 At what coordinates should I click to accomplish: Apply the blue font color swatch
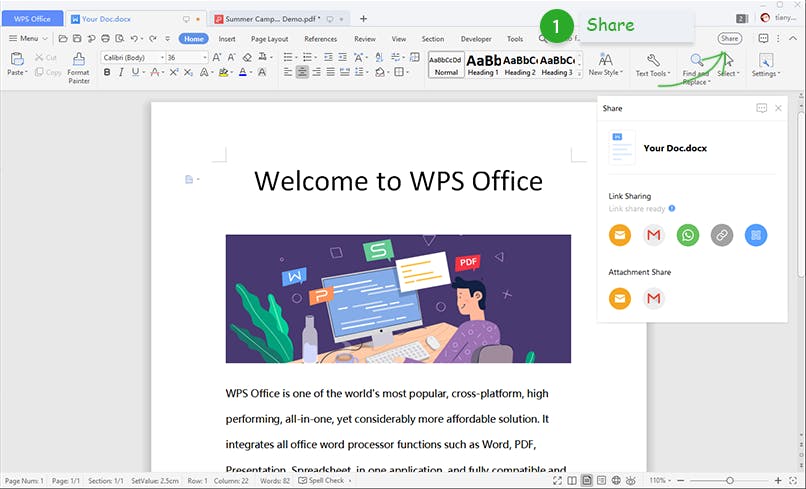tap(243, 73)
